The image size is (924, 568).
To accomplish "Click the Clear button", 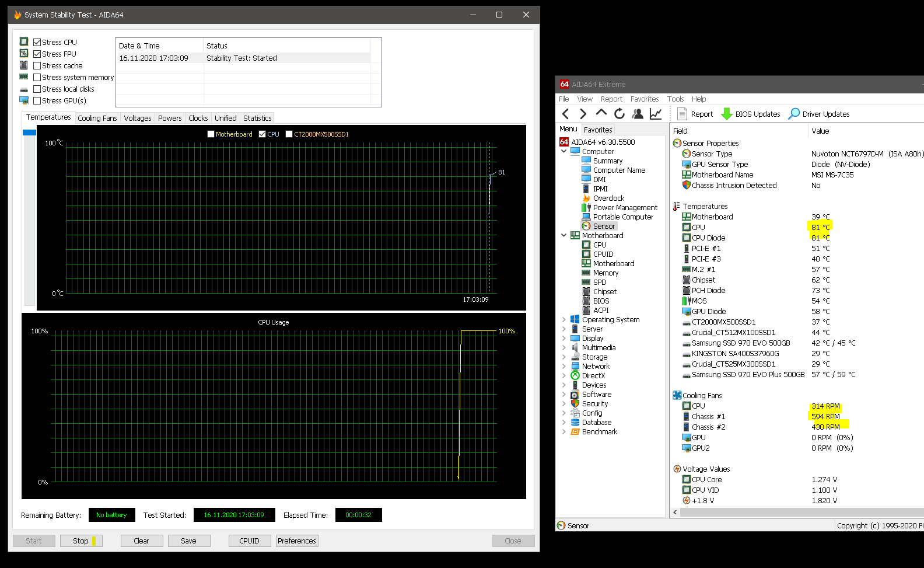I will click(142, 541).
